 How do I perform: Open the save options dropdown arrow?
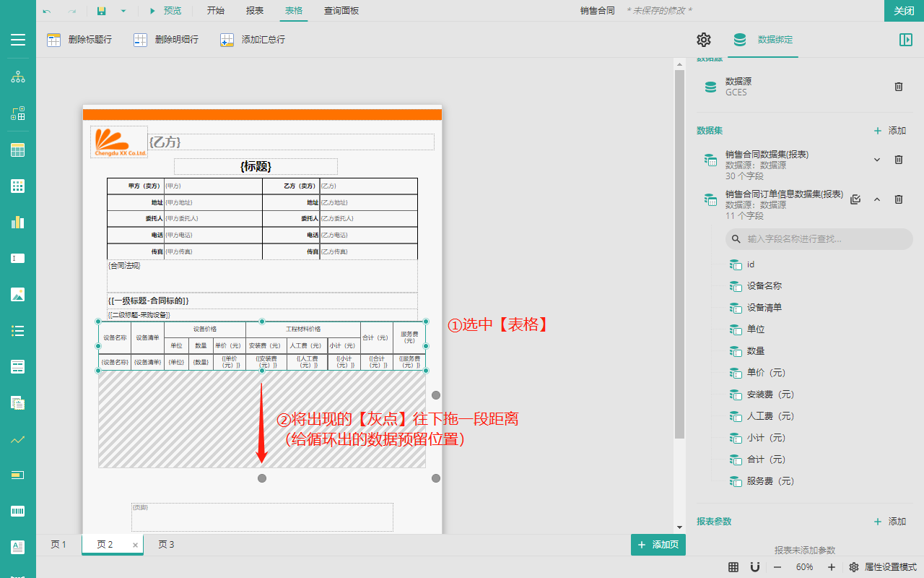pos(123,11)
